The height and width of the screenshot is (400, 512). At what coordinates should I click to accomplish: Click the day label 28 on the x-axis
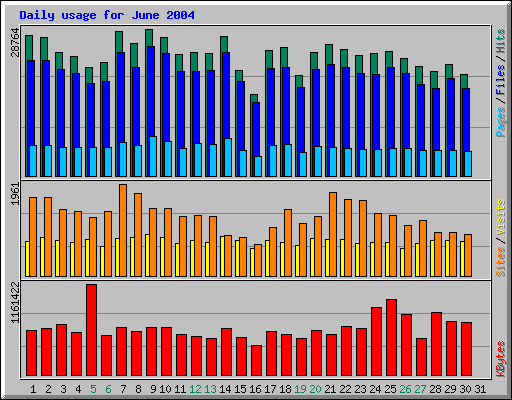[435, 389]
